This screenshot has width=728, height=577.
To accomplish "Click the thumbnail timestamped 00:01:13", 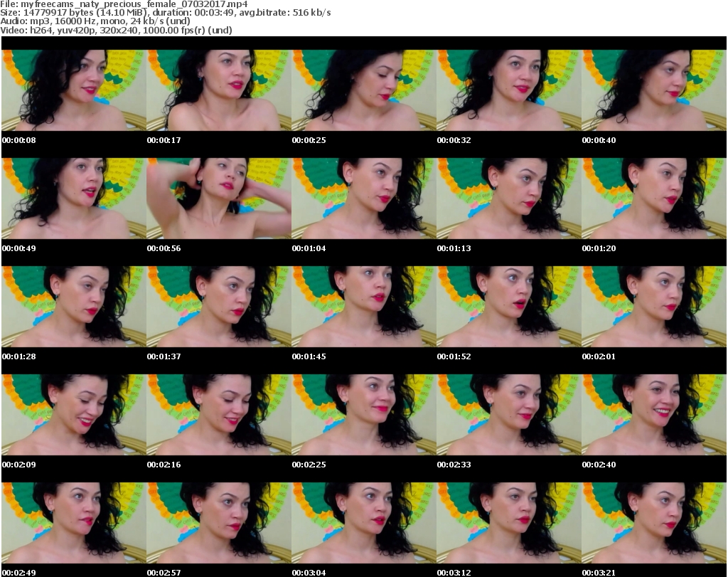I will click(509, 198).
